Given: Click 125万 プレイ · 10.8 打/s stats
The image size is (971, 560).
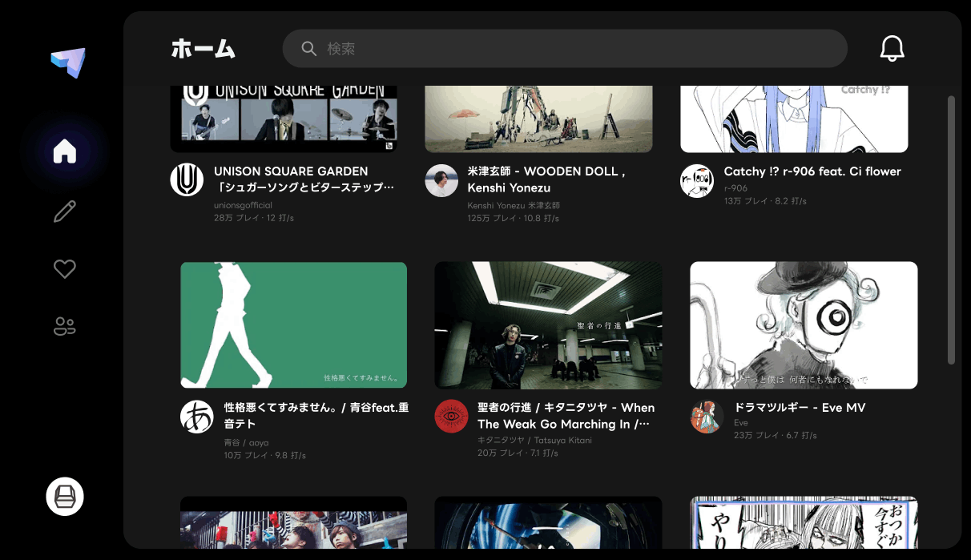Looking at the screenshot, I should 513,218.
